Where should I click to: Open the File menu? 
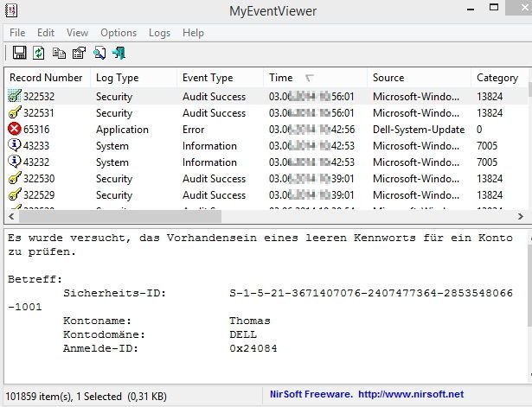[x=17, y=33]
